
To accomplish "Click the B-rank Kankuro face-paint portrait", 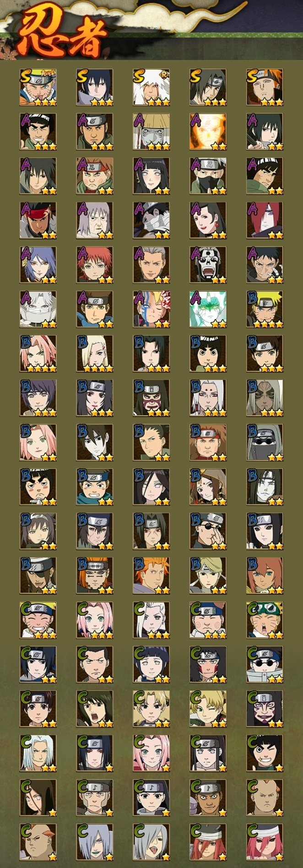I will tap(151, 398).
